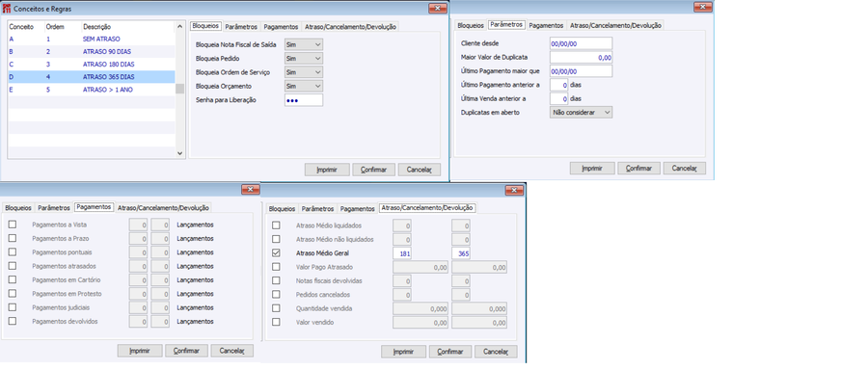868x370 pixels.
Task: Close the Conceitos e Regras window
Action: [x=437, y=8]
